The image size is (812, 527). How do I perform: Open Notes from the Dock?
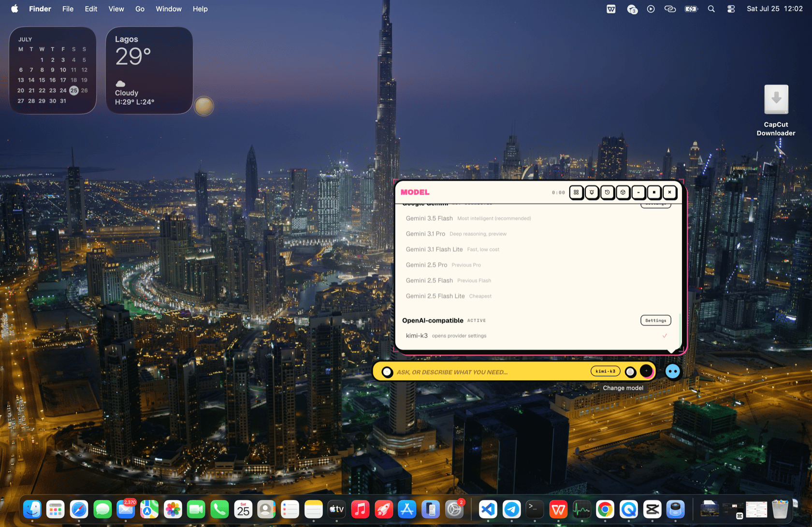point(313,509)
